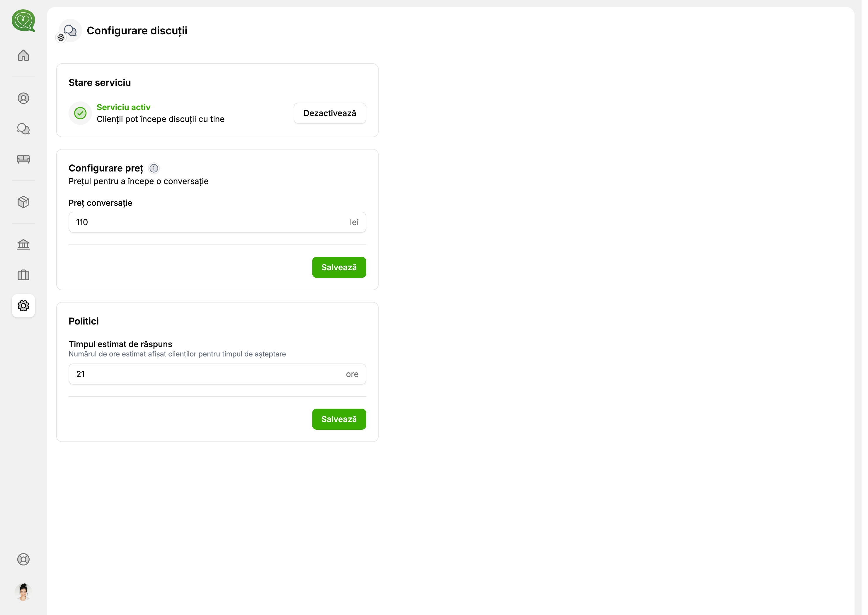This screenshot has width=868, height=615.
Task: Click the green Serviciu activ checkmark icon
Action: 80,113
